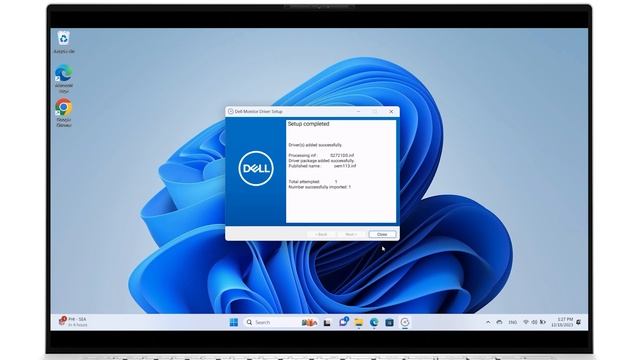Open the Microsoft Edge desktop shortcut
This screenshot has height=360, width=640.
coord(64,78)
